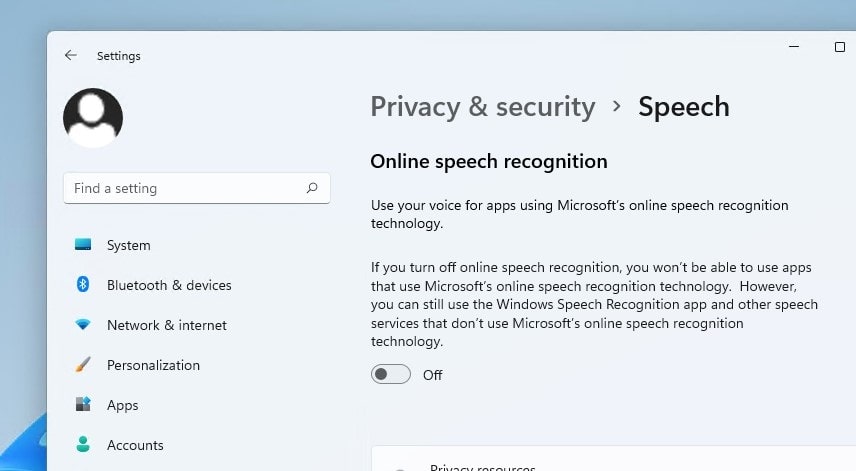856x471 pixels.
Task: Enable the online speech recognition toggle
Action: tap(391, 375)
